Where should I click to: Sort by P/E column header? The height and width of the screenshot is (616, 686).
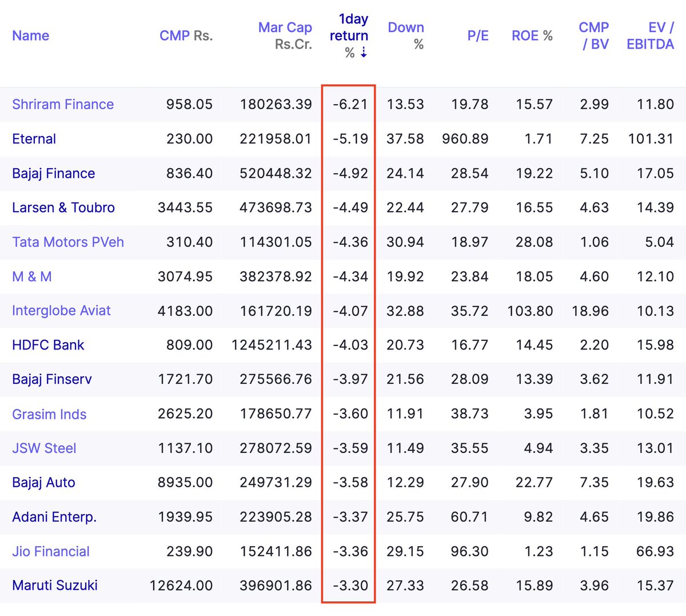pyautogui.click(x=478, y=35)
